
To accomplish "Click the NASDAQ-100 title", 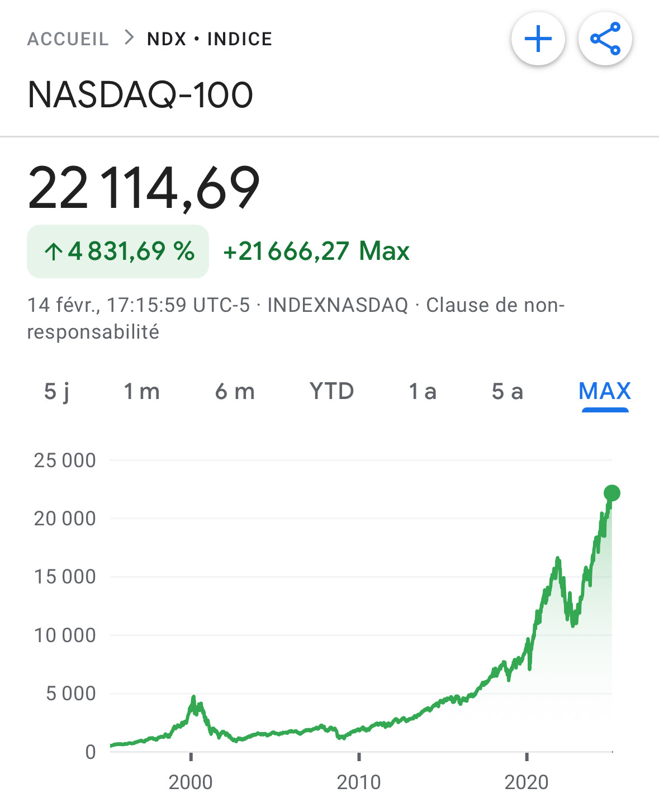I will [140, 94].
